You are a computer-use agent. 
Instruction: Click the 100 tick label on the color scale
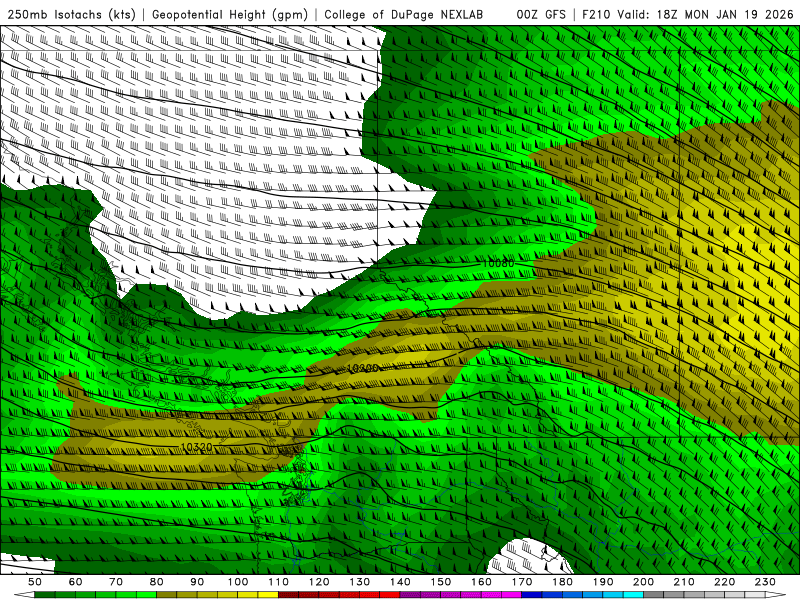click(x=238, y=582)
